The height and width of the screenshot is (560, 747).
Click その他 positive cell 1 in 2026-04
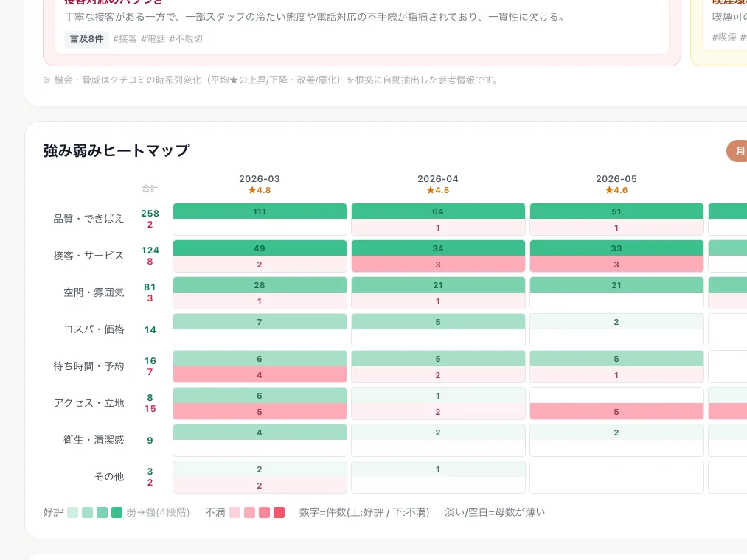[x=438, y=469]
